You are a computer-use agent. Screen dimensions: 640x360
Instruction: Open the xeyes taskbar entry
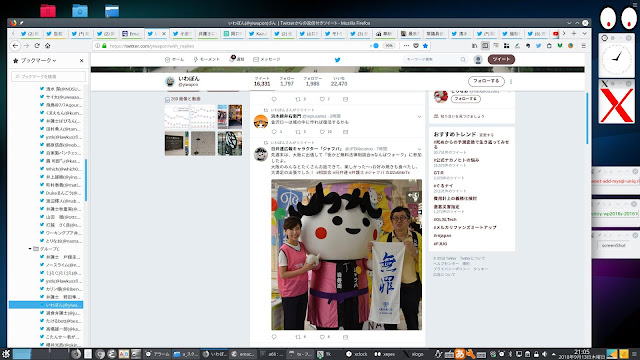pyautogui.click(x=385, y=354)
